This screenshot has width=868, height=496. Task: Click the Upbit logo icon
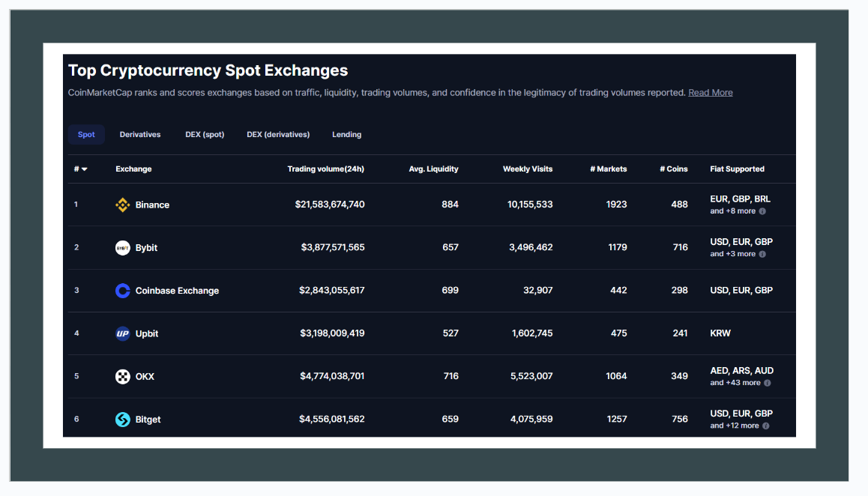point(122,333)
